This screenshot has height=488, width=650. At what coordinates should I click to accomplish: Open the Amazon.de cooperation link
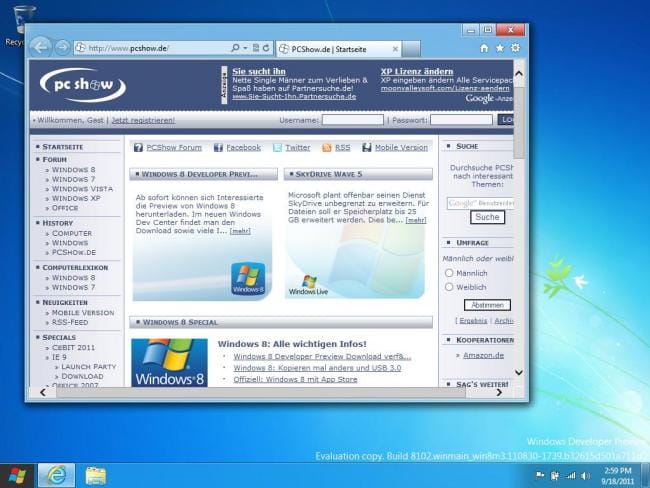point(483,355)
